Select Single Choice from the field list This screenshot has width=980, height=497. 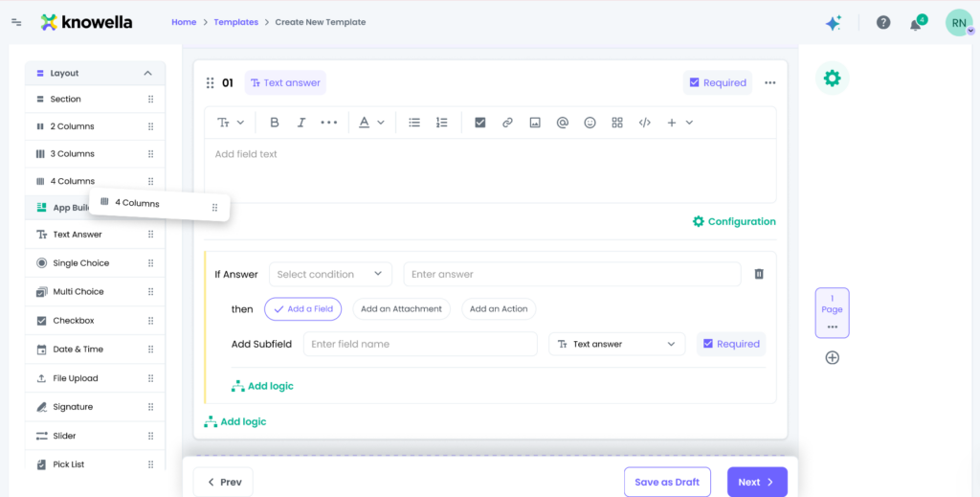(x=80, y=263)
